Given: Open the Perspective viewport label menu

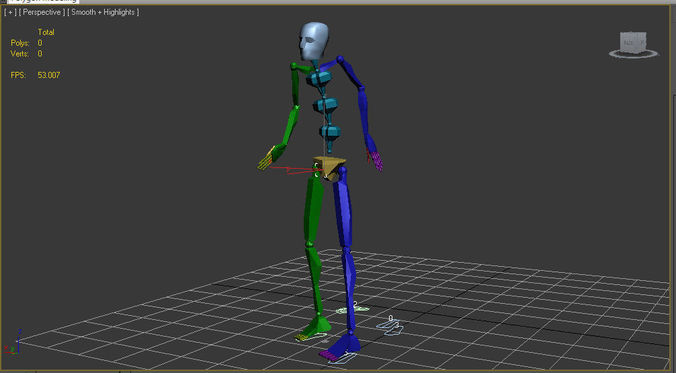Looking at the screenshot, I should point(42,12).
